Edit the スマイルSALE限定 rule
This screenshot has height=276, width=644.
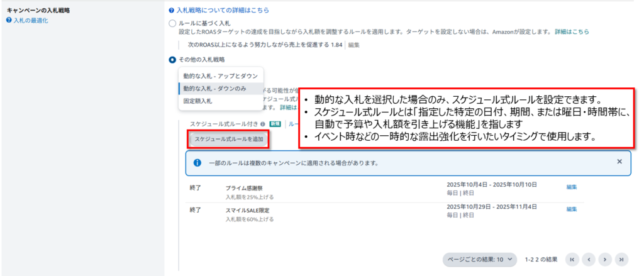[x=572, y=209]
